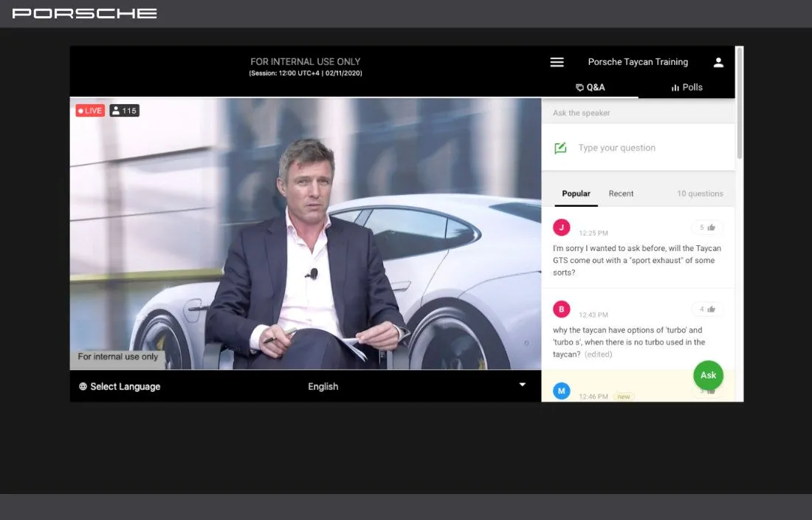812x520 pixels.
Task: Click the viewer count 115 badge
Action: pos(124,110)
